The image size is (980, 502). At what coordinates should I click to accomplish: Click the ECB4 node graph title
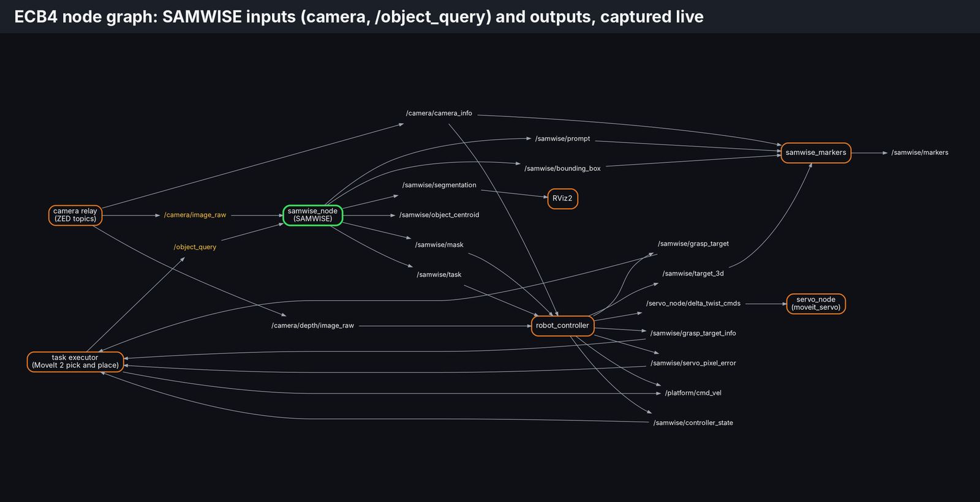point(359,17)
